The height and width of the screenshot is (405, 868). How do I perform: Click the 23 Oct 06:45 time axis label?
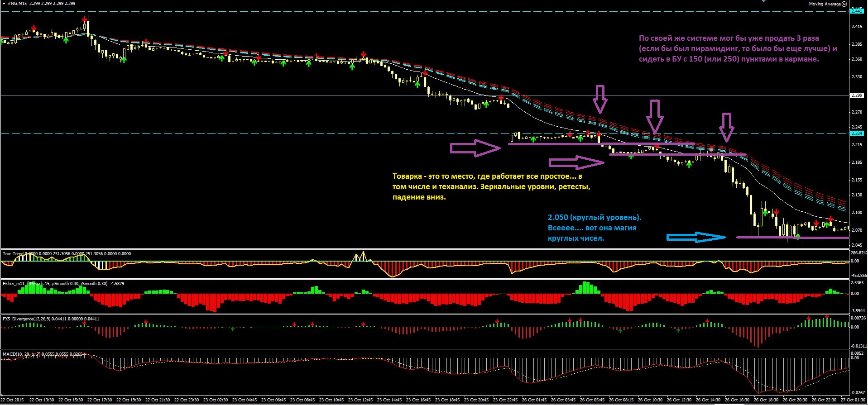[273, 400]
